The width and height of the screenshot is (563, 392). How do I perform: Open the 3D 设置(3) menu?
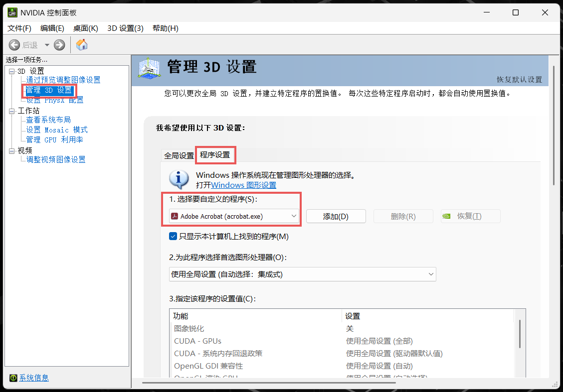125,28
